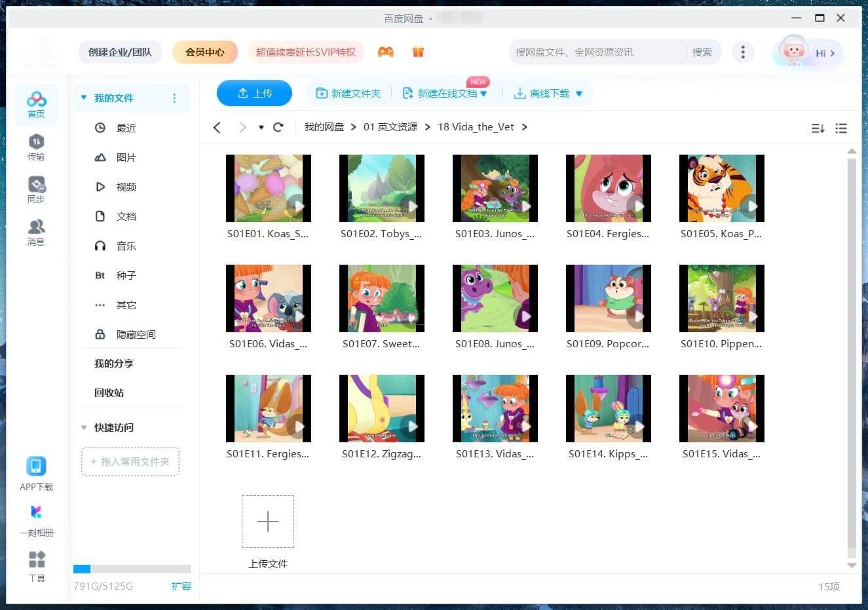Select 视频 in the file categories

[x=126, y=187]
